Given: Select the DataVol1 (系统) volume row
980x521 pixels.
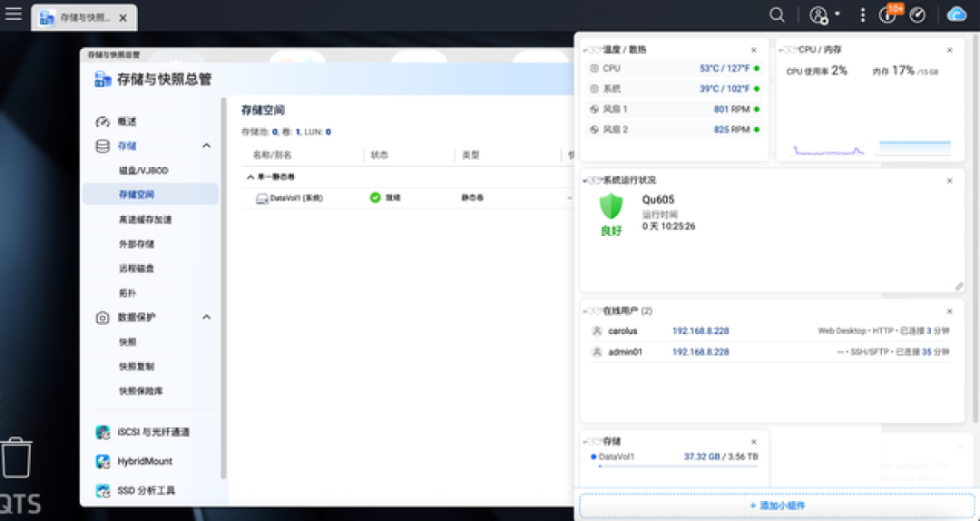Looking at the screenshot, I should tap(407, 198).
